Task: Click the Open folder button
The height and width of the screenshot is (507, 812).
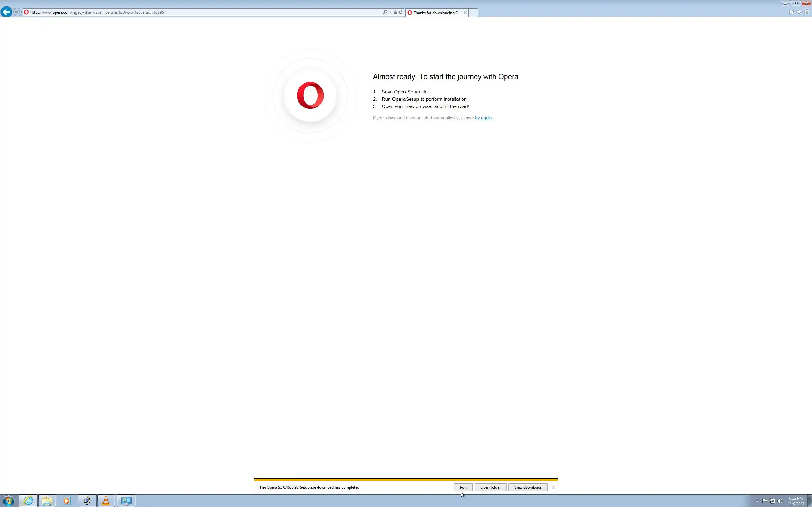Action: [x=490, y=487]
